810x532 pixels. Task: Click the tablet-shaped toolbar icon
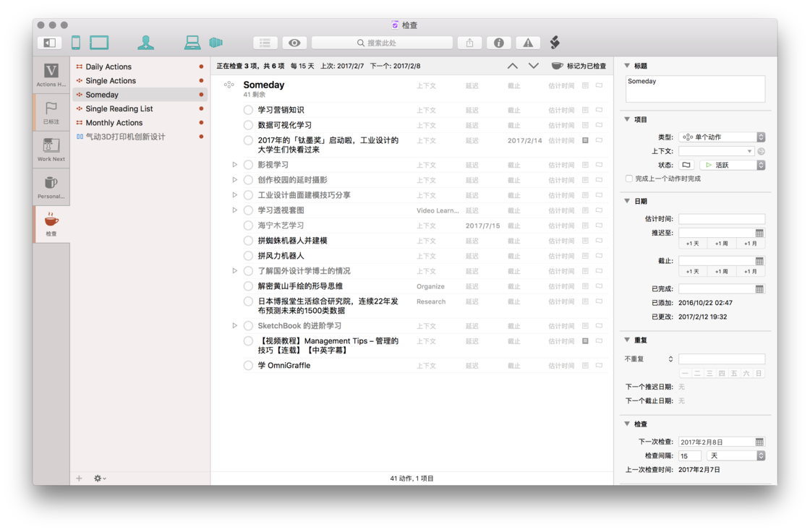click(99, 43)
